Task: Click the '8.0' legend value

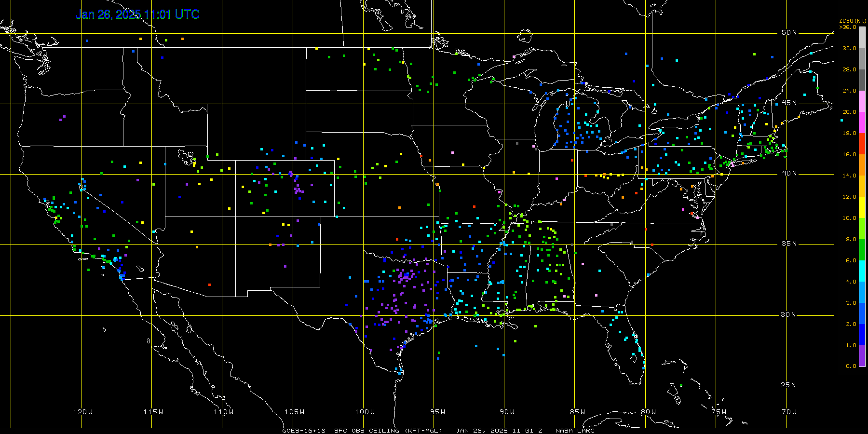Action: pyautogui.click(x=851, y=239)
